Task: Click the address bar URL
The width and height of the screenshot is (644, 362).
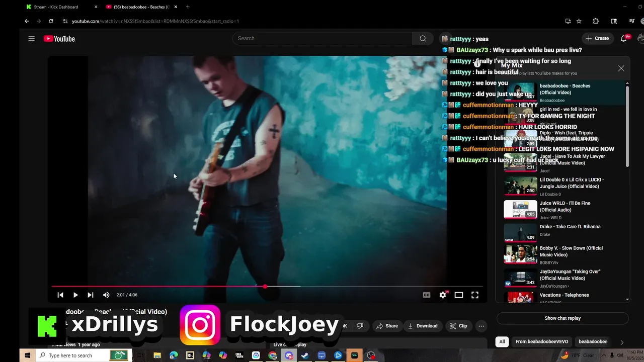Action: point(155,21)
